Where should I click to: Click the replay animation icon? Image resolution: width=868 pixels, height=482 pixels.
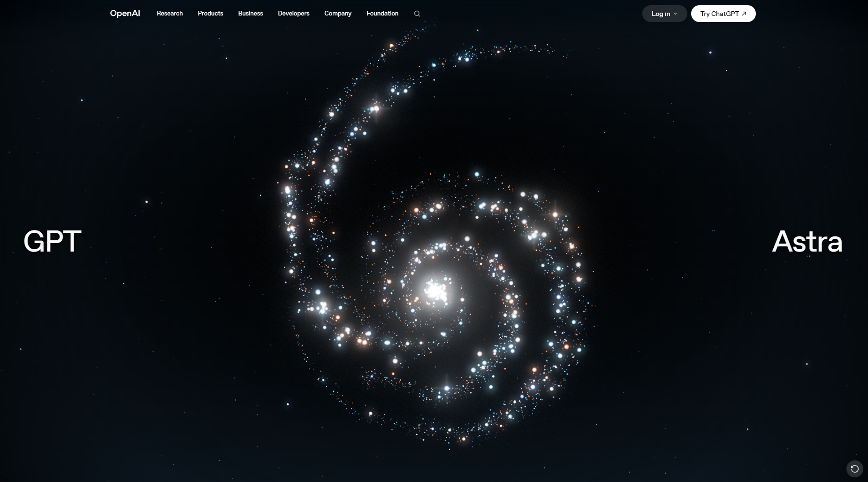coord(854,468)
